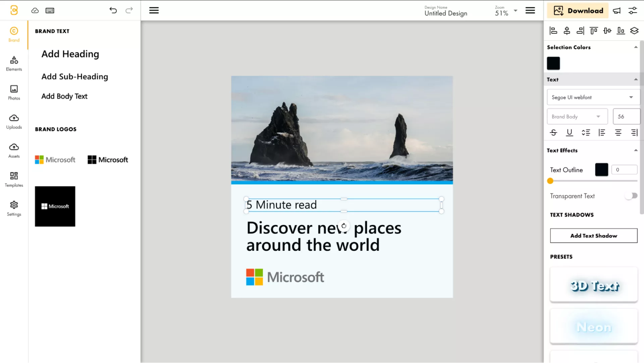Viewport: 644px width, 363px height.
Task: Underline the selected text
Action: tap(570, 133)
